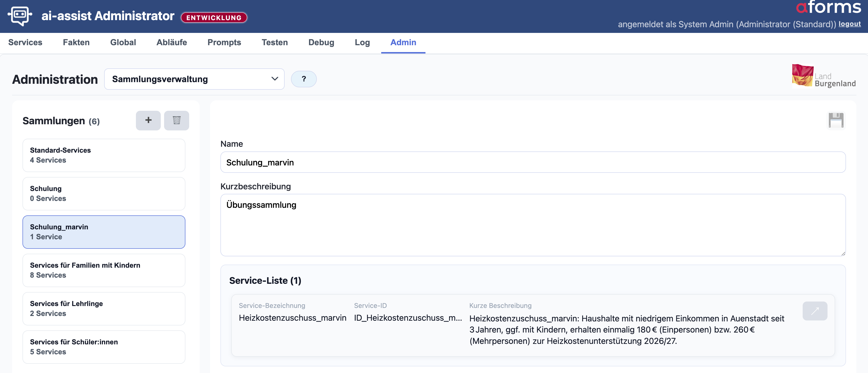Click the Heizkostenzuschuss_marvin service name

pos(292,318)
